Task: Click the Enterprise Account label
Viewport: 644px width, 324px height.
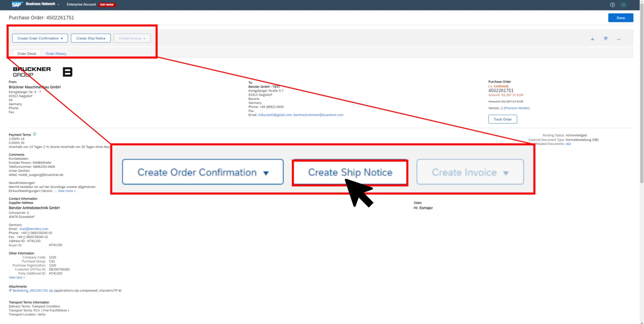Action: (x=81, y=5)
